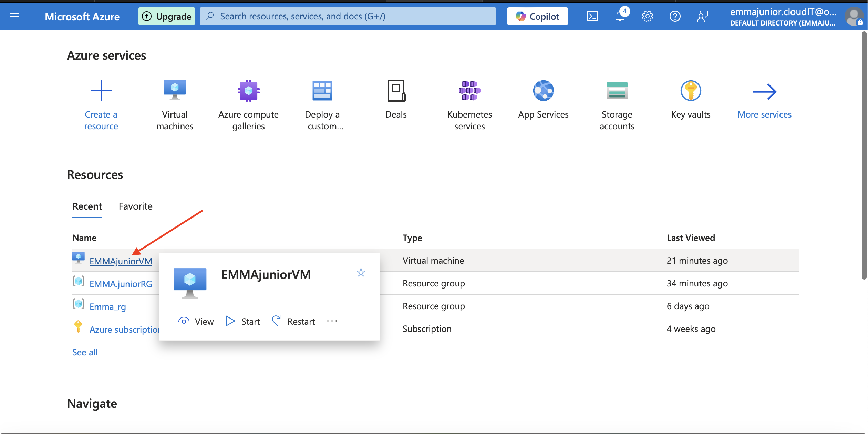
Task: Open the EMMAjuniorVM resource link
Action: pyautogui.click(x=121, y=261)
